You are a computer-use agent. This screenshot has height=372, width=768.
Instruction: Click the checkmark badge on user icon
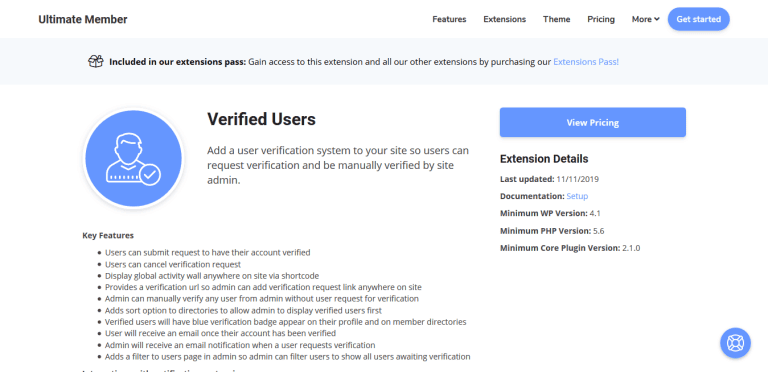click(x=150, y=174)
